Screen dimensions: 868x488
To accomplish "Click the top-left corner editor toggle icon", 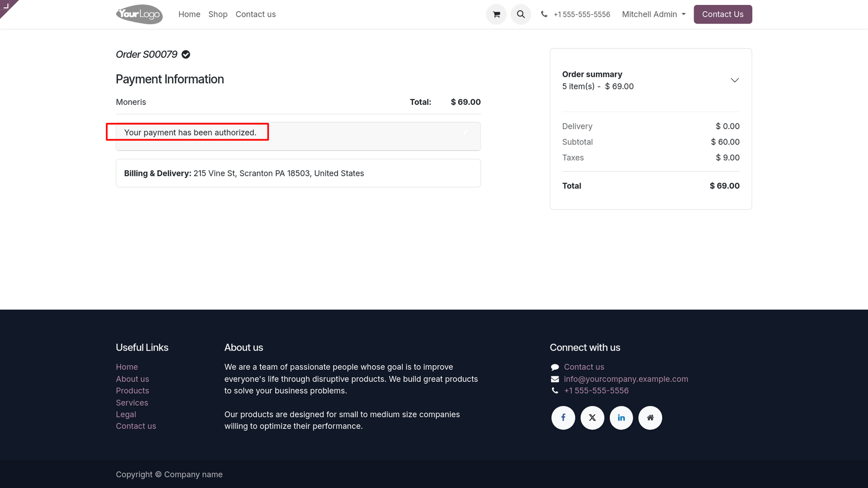I will [x=6, y=6].
